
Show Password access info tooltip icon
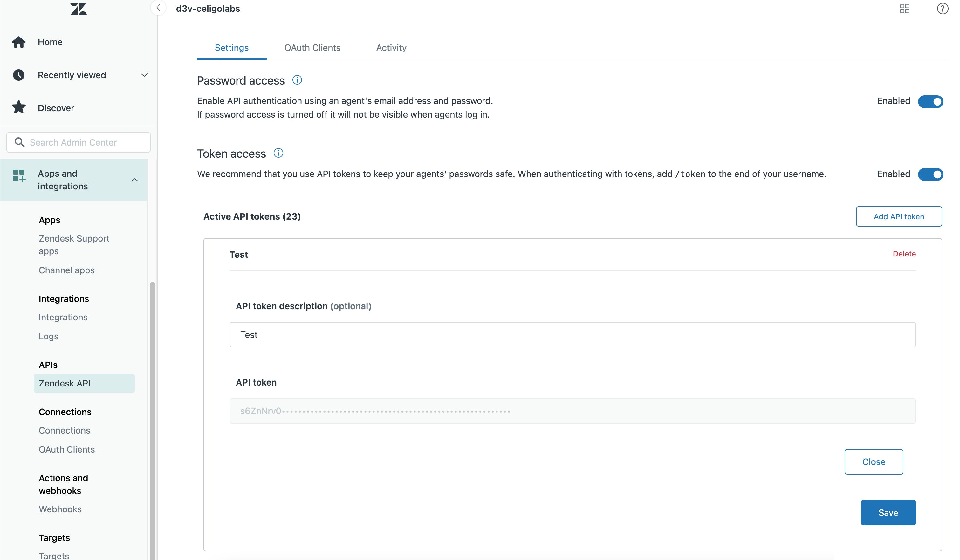coord(297,80)
